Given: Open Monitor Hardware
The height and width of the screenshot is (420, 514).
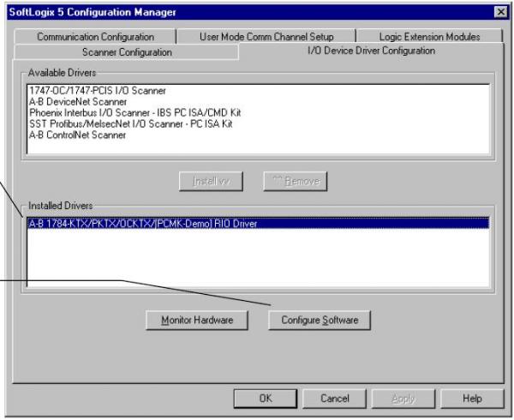Looking at the screenshot, I should click(x=197, y=320).
